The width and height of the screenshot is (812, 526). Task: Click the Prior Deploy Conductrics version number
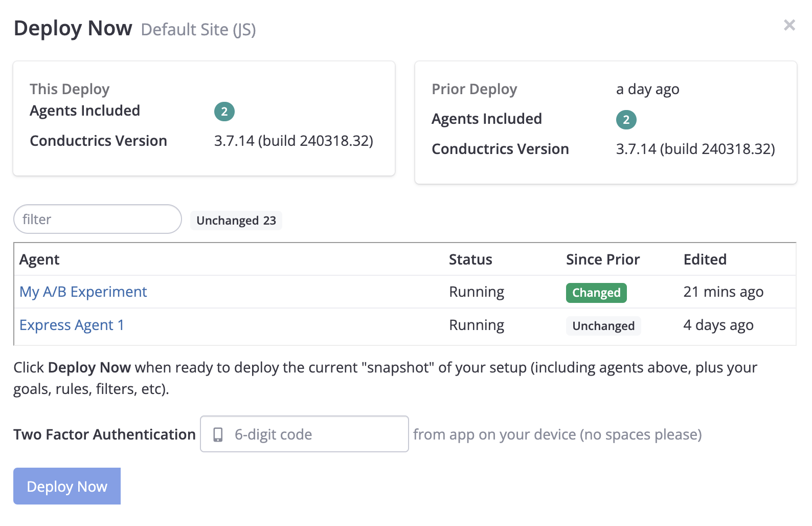pyautogui.click(x=695, y=149)
